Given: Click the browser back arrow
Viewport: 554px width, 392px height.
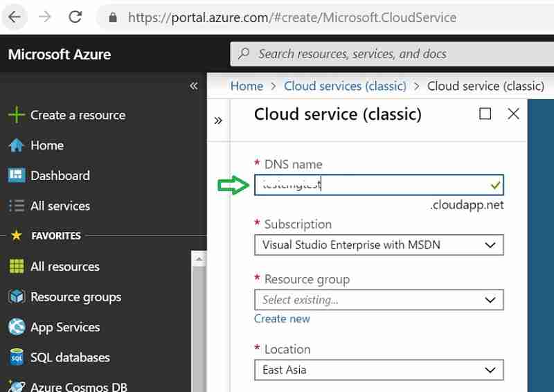Looking at the screenshot, I should [15, 17].
